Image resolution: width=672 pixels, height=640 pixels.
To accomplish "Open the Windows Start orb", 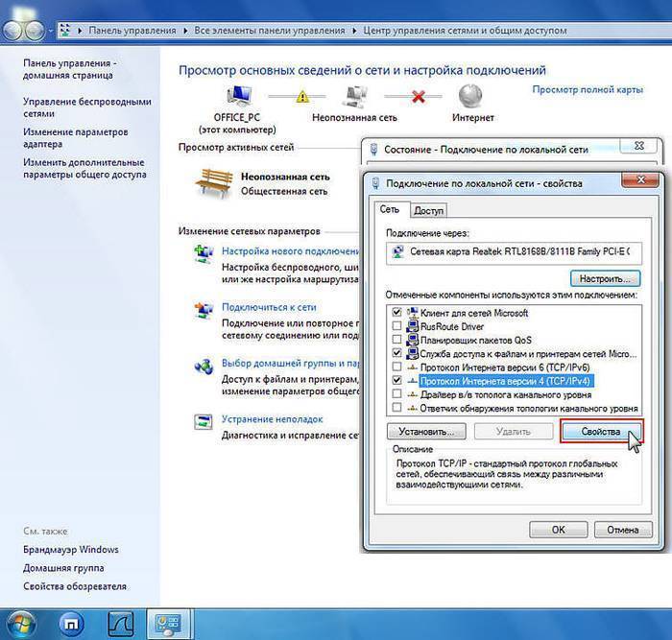I will click(21, 624).
